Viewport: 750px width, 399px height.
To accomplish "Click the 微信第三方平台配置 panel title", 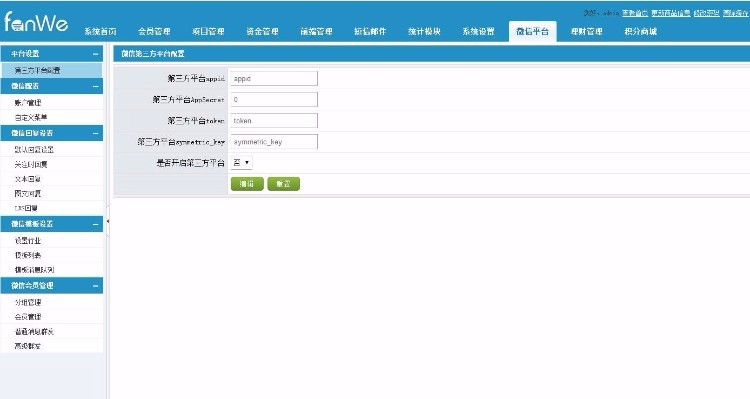I will 153,54.
